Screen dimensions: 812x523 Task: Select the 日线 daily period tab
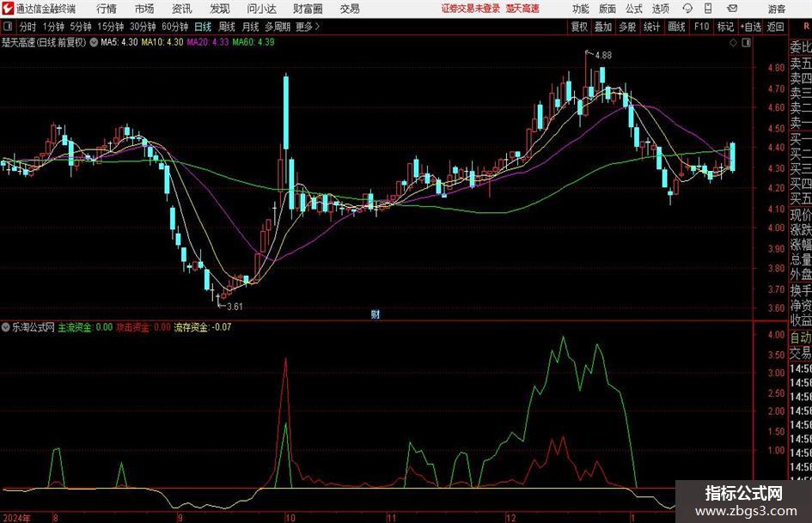[x=203, y=27]
